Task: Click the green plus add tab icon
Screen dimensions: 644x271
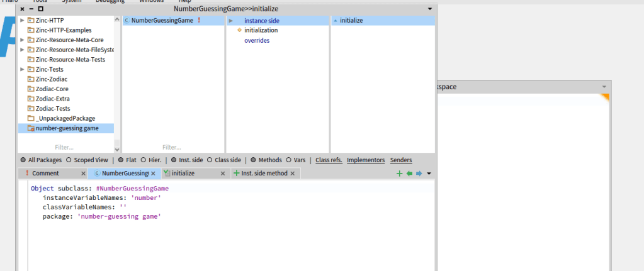Action: pyautogui.click(x=399, y=174)
